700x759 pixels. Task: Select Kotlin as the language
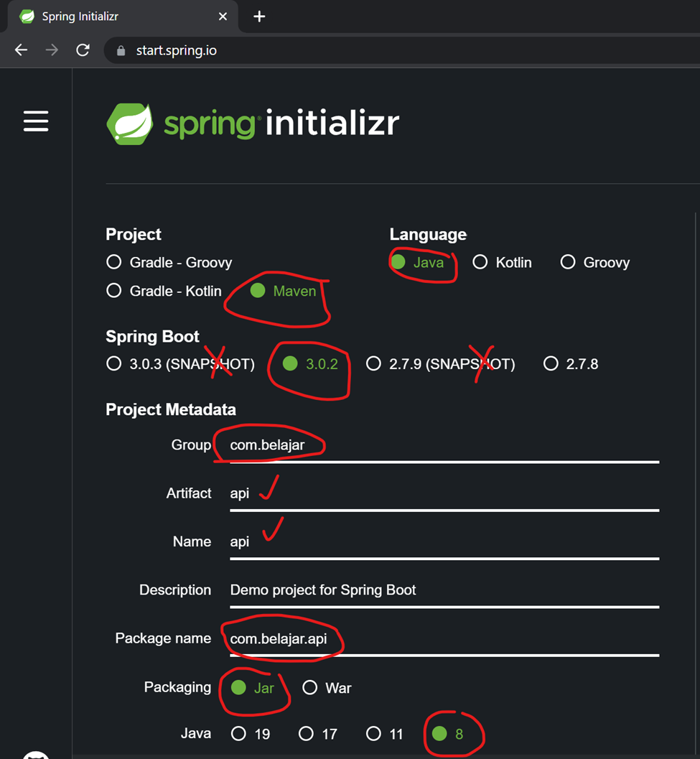point(480,262)
